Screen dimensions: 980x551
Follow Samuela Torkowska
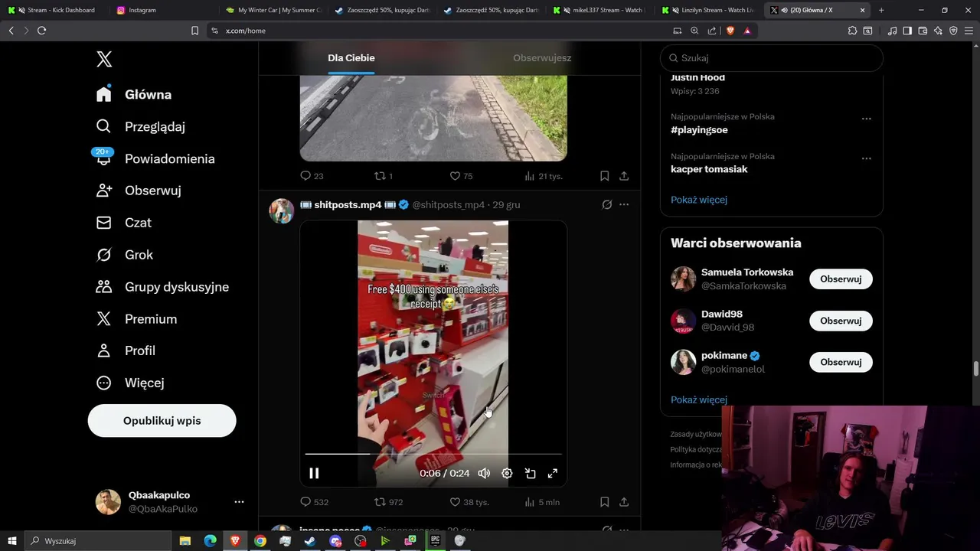[x=841, y=279]
